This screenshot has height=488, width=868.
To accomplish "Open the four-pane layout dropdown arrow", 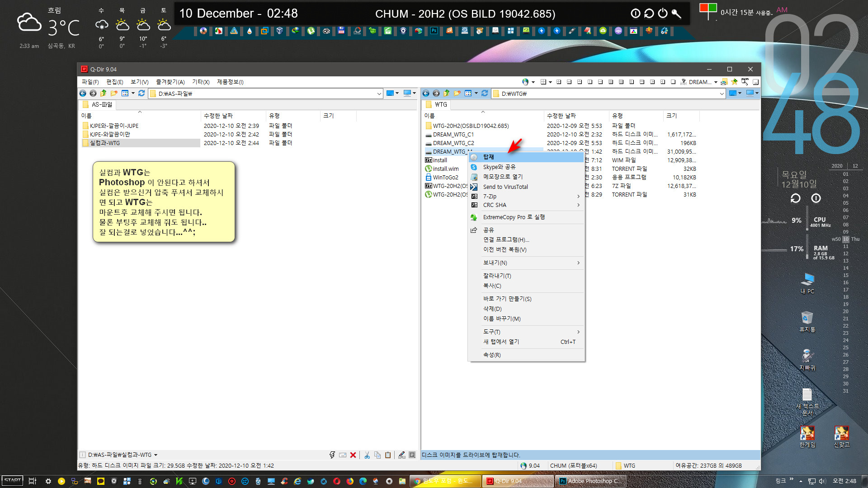I will pos(550,82).
